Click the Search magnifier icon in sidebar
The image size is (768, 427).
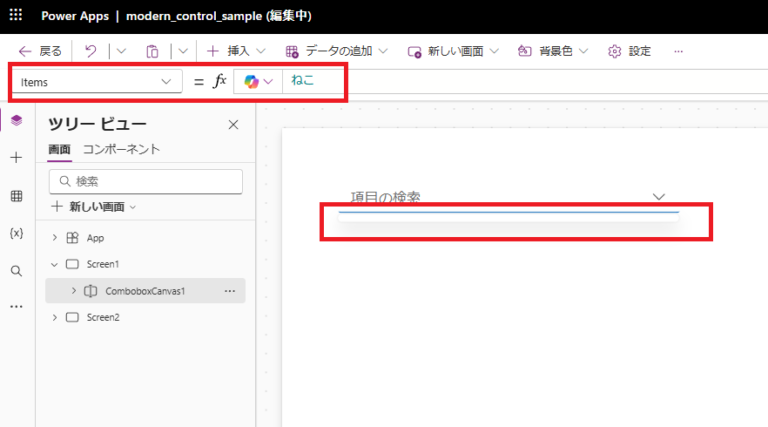pos(16,271)
